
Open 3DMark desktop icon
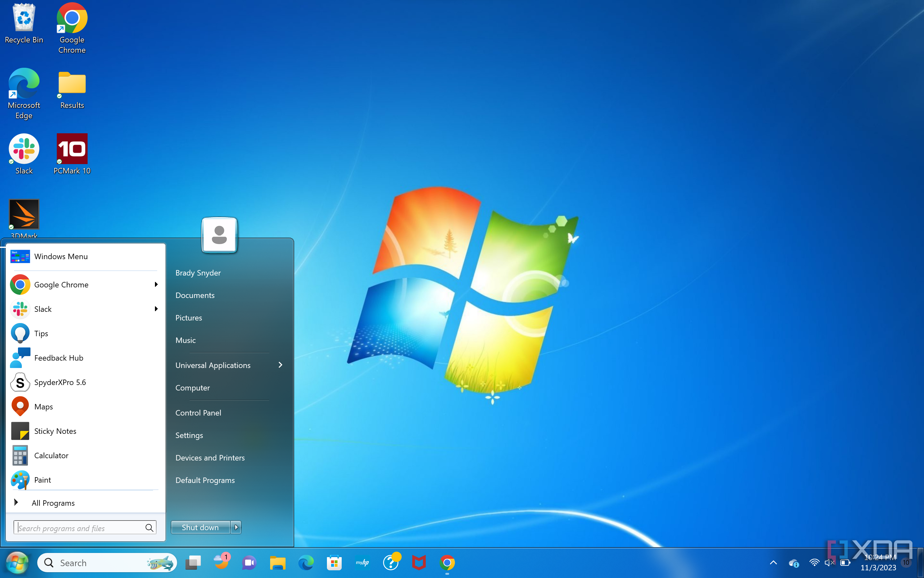coord(24,219)
